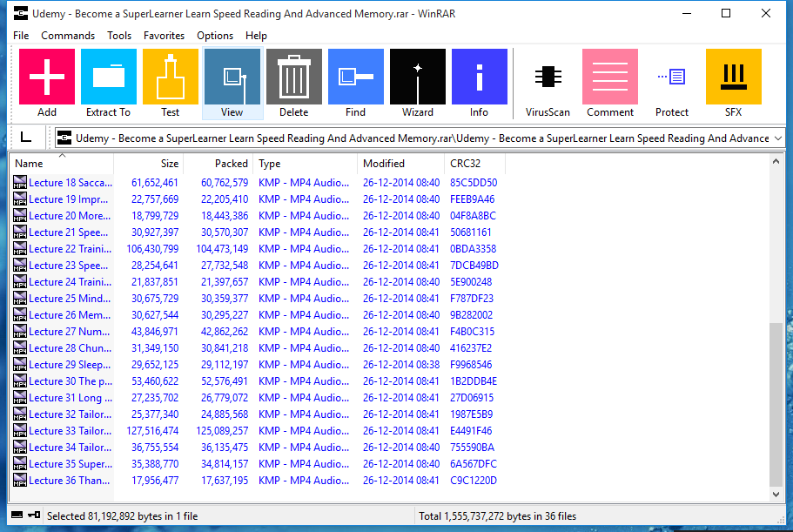
Task: Sort files by Packed column header
Action: 218,164
